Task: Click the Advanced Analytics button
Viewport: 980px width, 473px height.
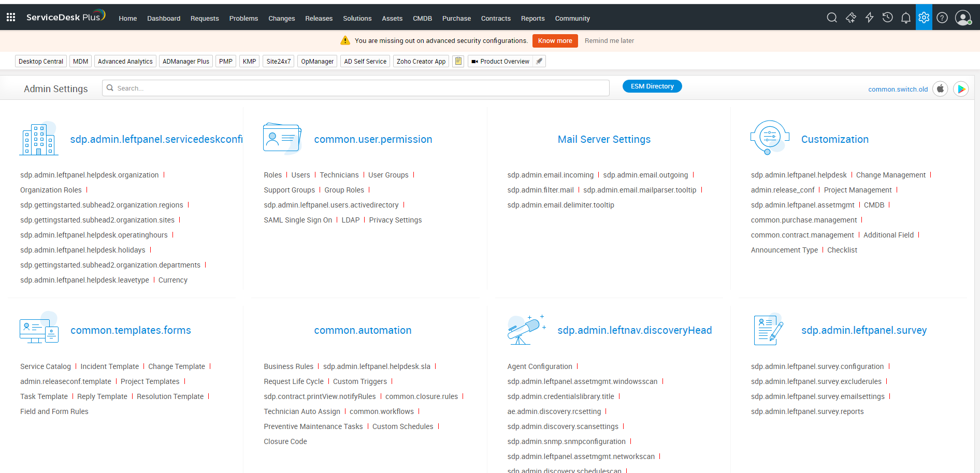Action: [x=125, y=61]
